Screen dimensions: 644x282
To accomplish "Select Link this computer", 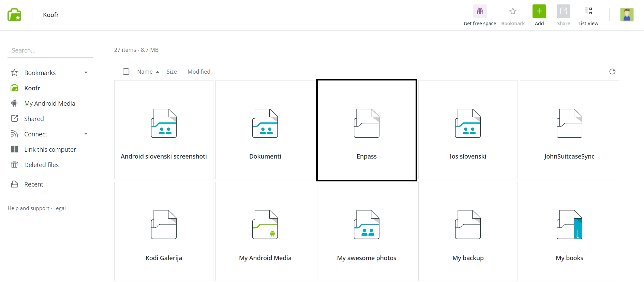I will coord(50,149).
